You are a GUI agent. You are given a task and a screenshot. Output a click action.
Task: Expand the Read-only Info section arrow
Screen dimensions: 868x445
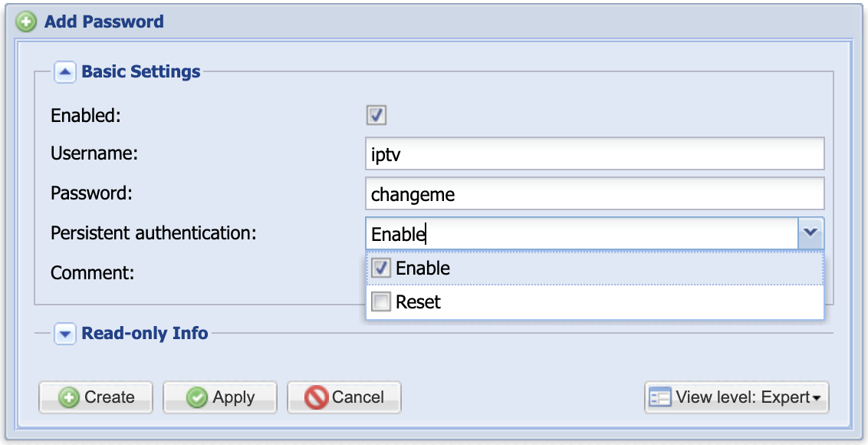[65, 334]
